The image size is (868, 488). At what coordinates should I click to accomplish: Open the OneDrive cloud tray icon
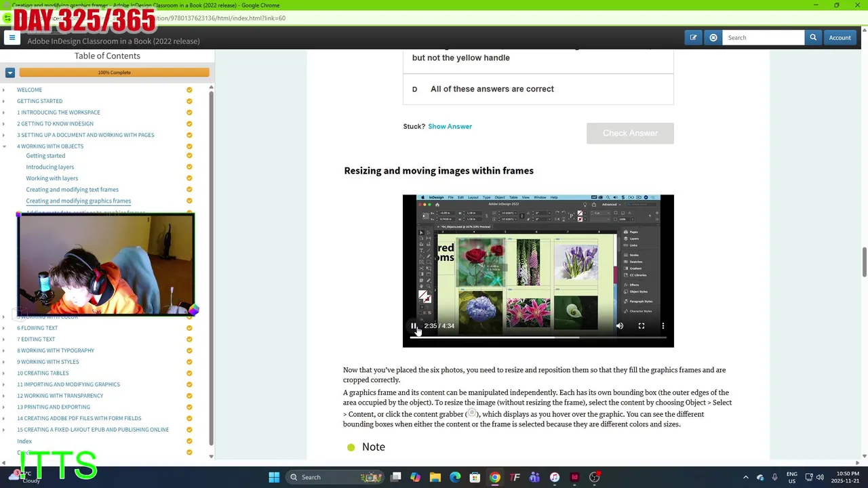coord(760,477)
